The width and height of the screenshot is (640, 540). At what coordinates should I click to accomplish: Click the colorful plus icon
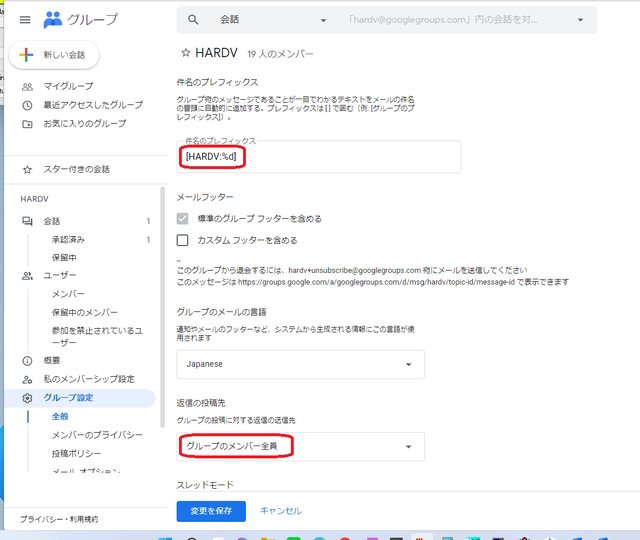coord(26,55)
